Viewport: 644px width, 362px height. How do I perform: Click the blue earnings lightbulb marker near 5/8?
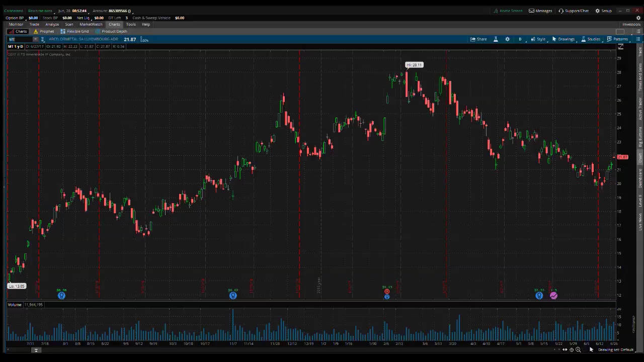(x=539, y=296)
